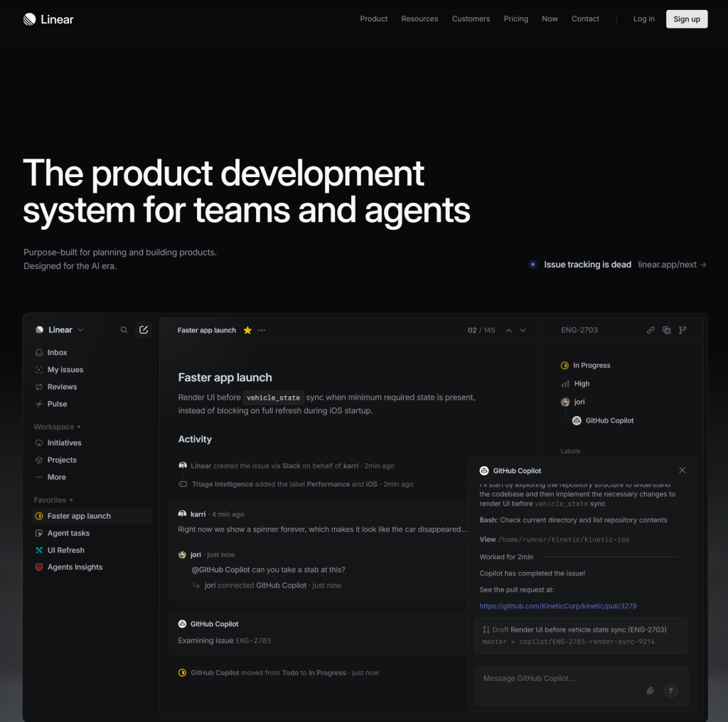Go to the Customers page
Screen dimensions: 728x722
pos(471,19)
